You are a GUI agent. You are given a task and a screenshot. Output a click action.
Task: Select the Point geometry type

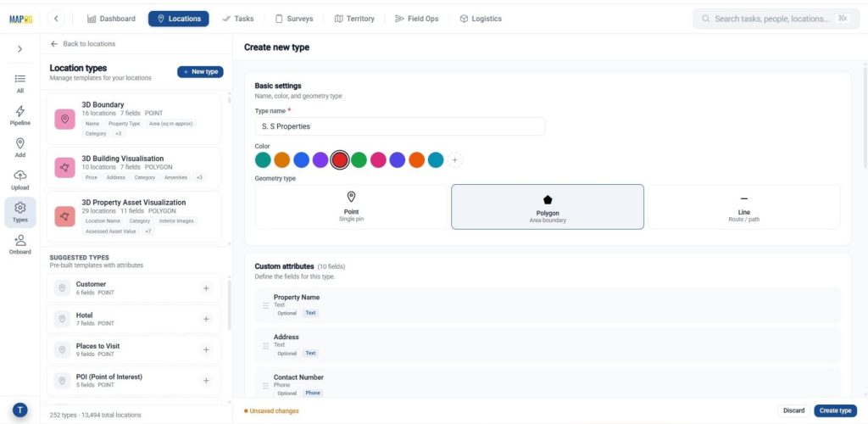point(351,206)
